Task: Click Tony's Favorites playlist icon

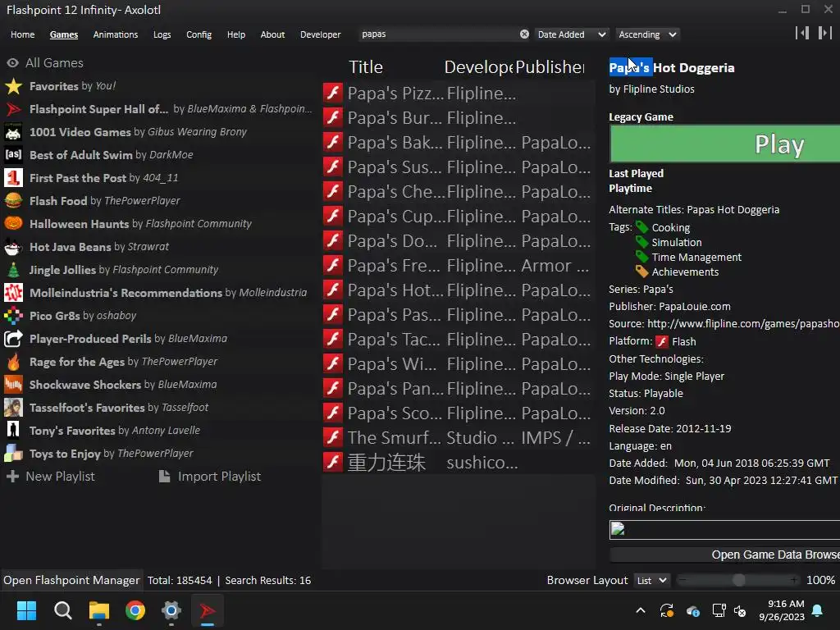Action: coord(13,430)
